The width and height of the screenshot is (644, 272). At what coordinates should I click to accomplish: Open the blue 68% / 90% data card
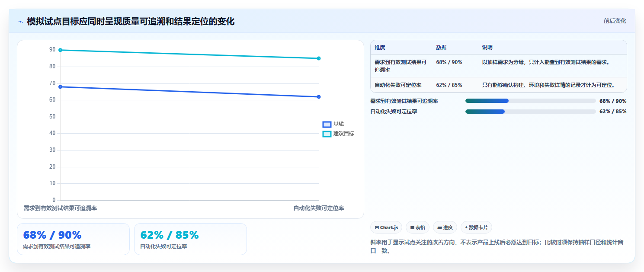pos(73,239)
